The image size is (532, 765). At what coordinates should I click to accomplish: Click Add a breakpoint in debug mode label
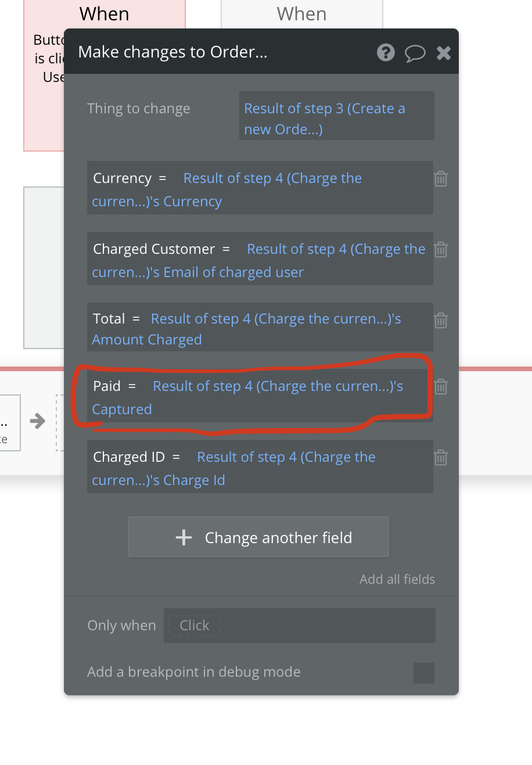[194, 672]
